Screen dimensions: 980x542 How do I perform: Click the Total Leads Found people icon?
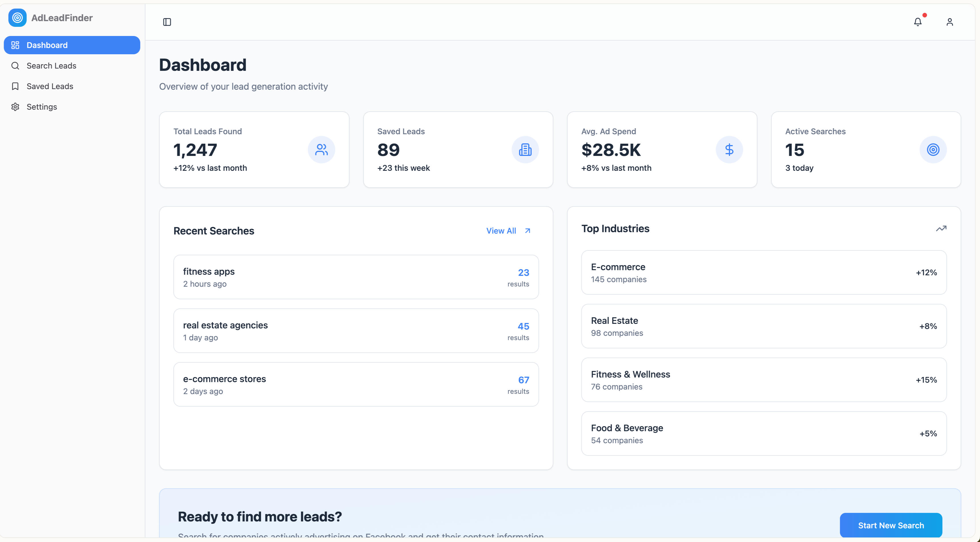pos(321,150)
